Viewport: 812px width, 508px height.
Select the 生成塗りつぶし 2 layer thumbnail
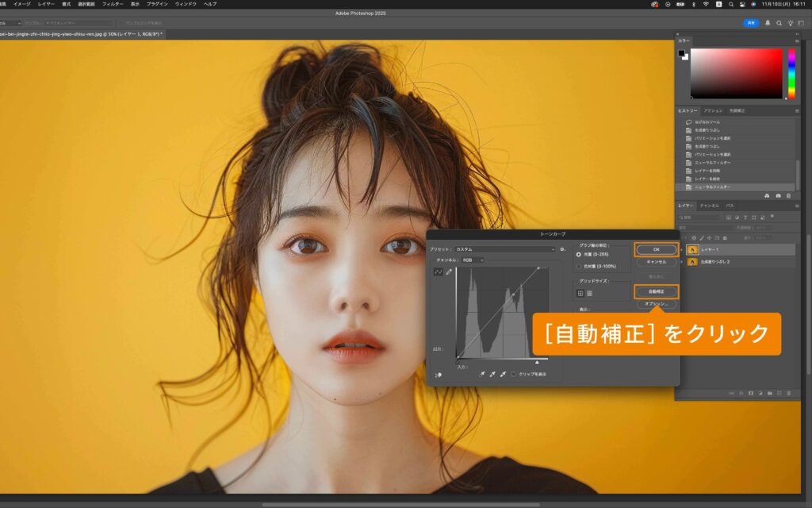(692, 261)
